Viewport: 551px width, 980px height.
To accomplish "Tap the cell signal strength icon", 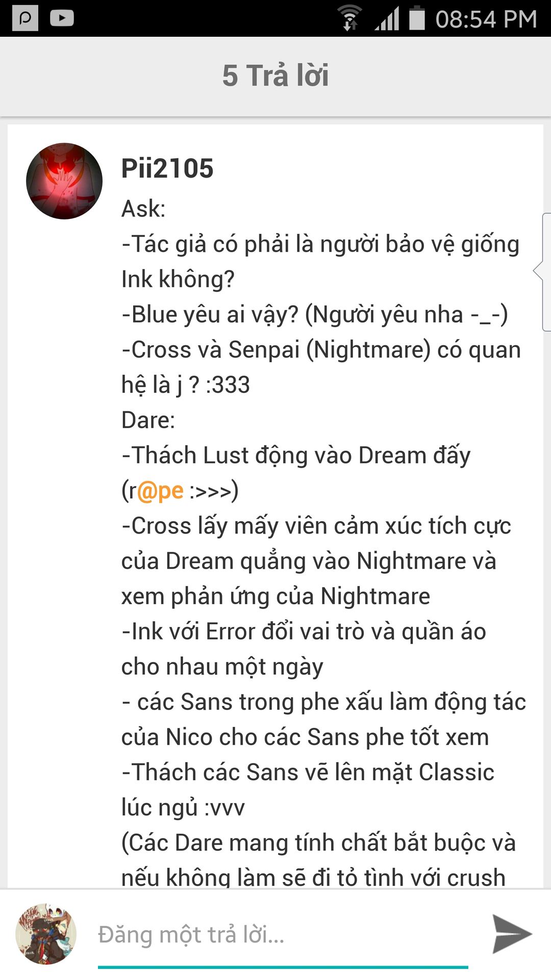I will pos(387,18).
